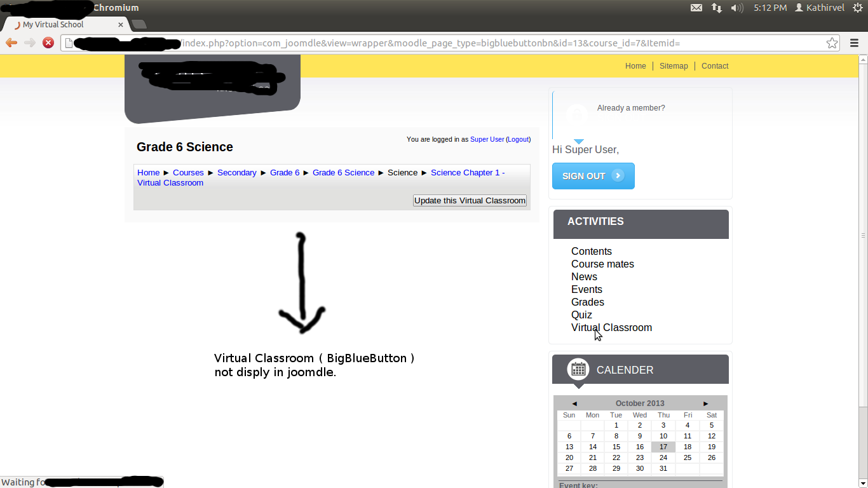Select Virtual Classroom in Activities list
868x488 pixels.
[x=611, y=327]
